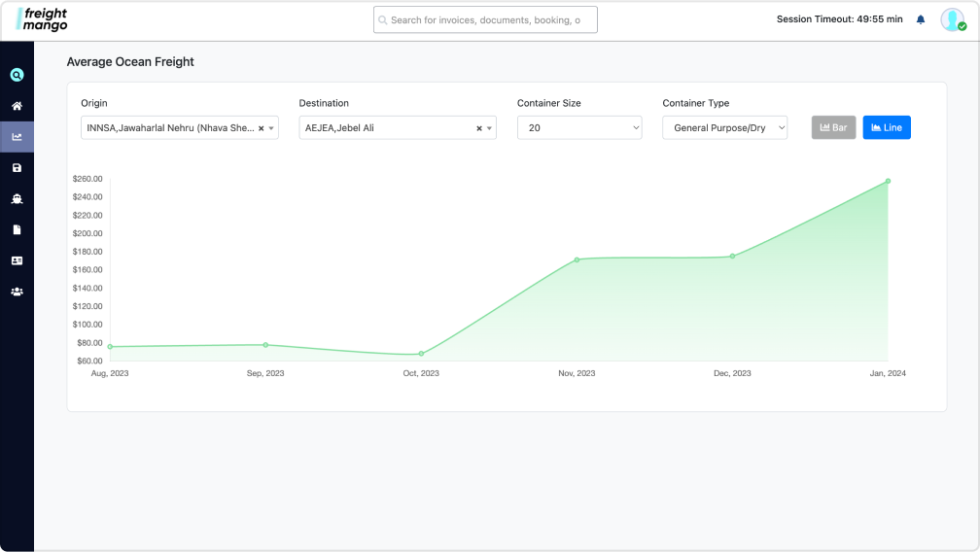Viewport: 980px width, 552px height.
Task: Open the Container Size dropdown
Action: pos(579,127)
